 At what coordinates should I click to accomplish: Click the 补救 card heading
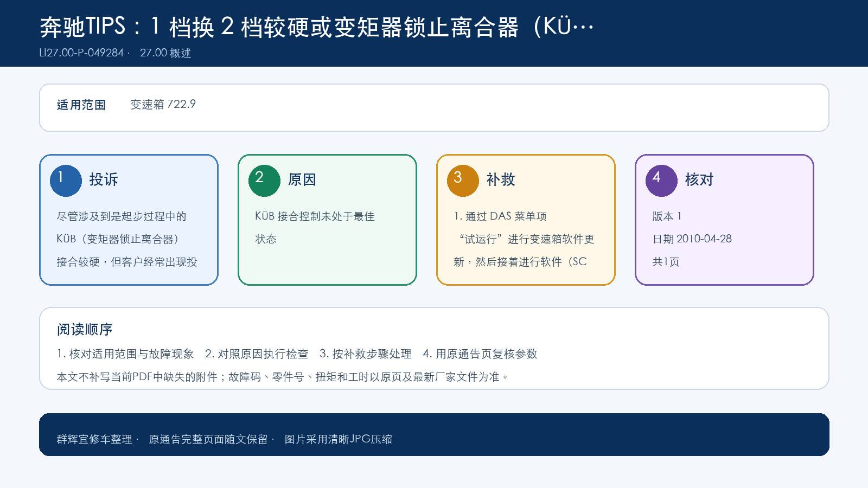(501, 179)
